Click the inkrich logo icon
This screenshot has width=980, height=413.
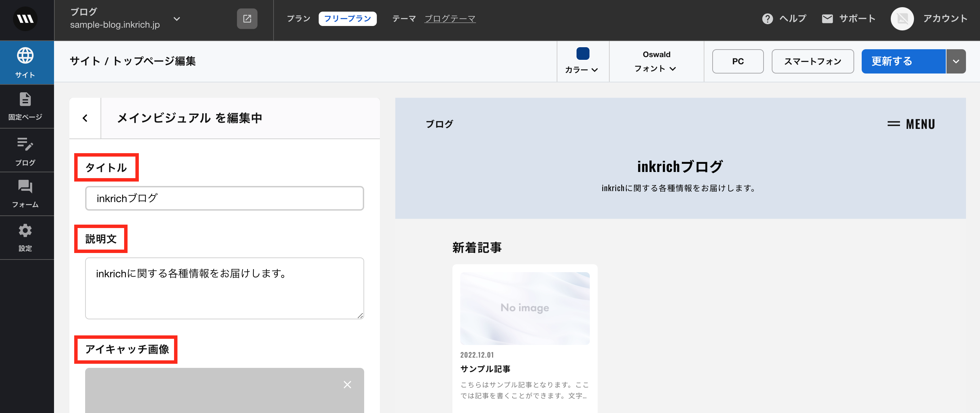click(x=25, y=19)
